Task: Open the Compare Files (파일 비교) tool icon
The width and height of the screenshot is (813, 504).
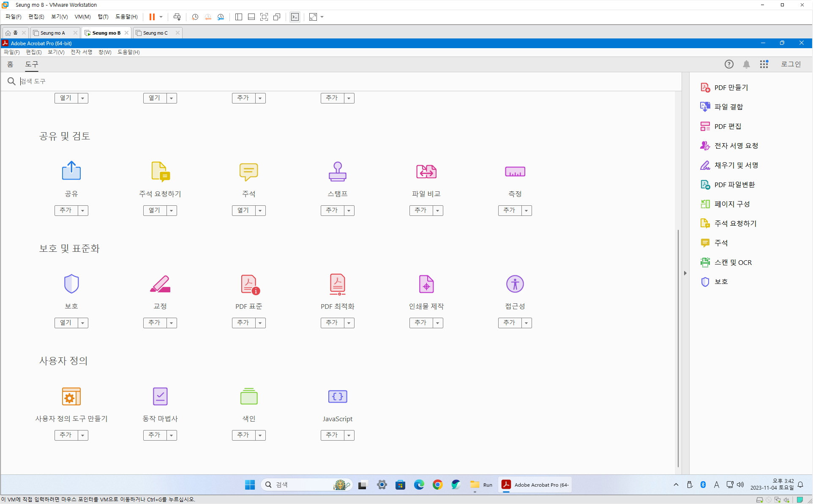Action: [426, 172]
